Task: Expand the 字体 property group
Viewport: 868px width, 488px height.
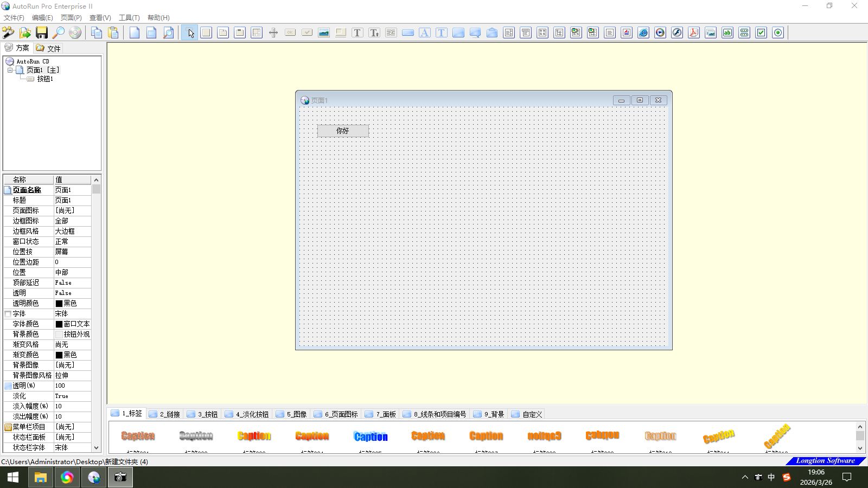Action: click(x=8, y=313)
